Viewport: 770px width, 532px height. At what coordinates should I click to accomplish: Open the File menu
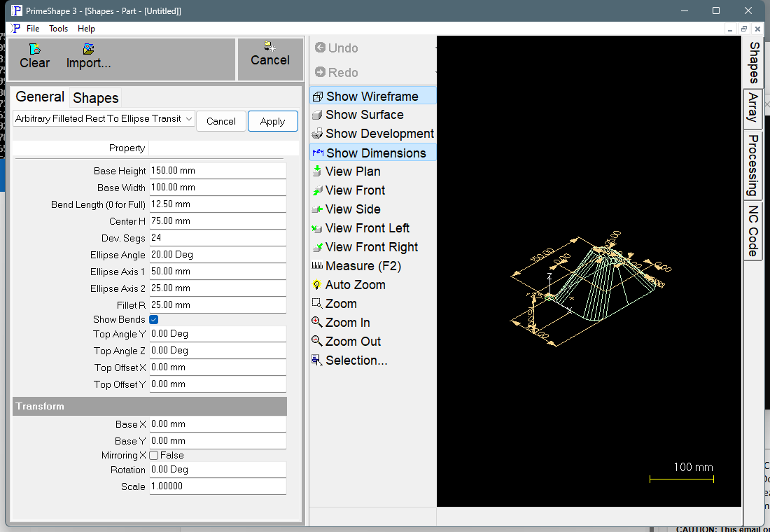[x=33, y=29]
